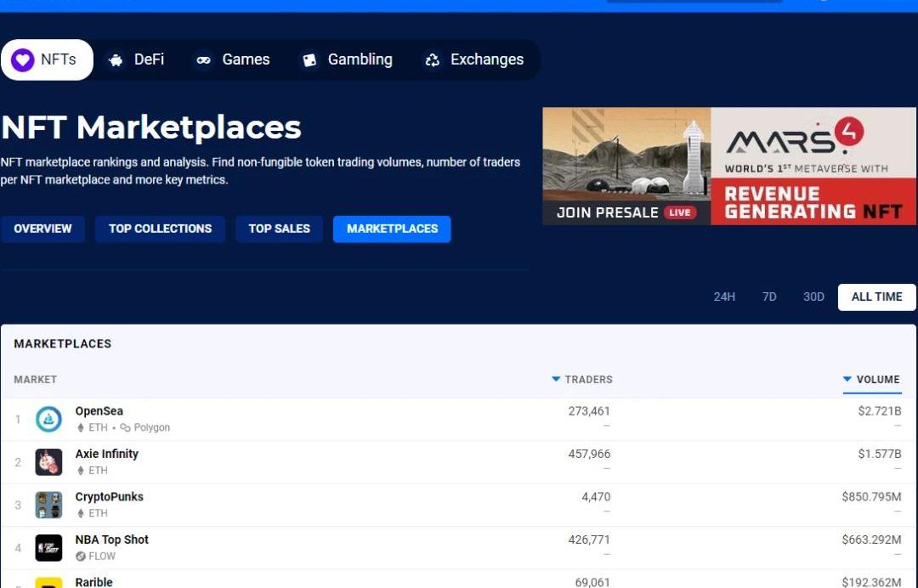
Task: Open the Overview tab
Action: pyautogui.click(x=42, y=229)
